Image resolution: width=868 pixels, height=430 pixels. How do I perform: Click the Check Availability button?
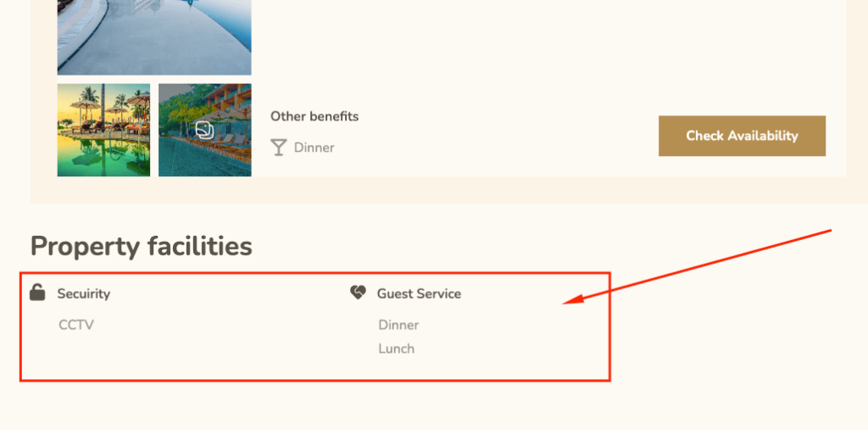tap(742, 136)
